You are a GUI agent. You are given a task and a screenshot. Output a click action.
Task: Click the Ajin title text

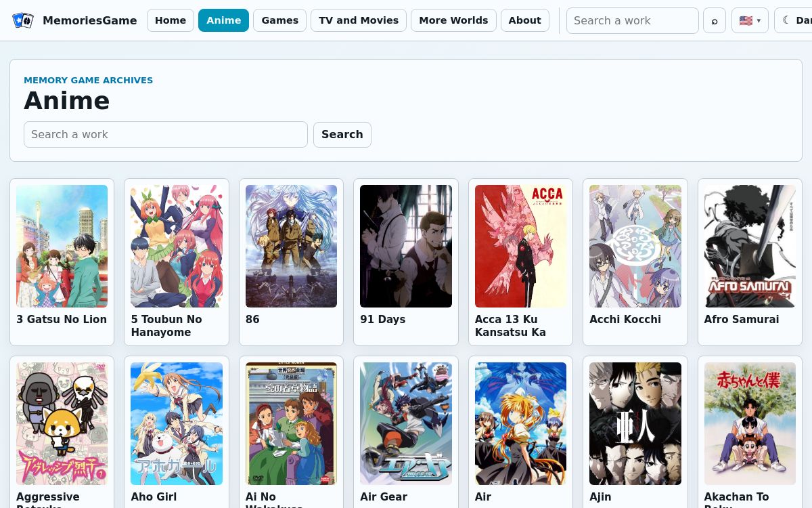pyautogui.click(x=600, y=496)
